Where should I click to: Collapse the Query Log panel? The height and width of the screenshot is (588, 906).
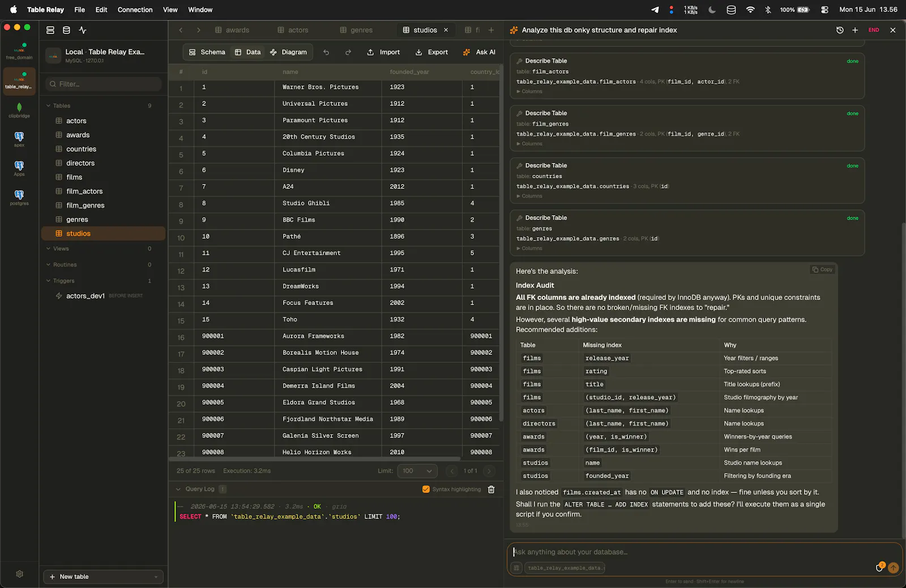pos(178,489)
